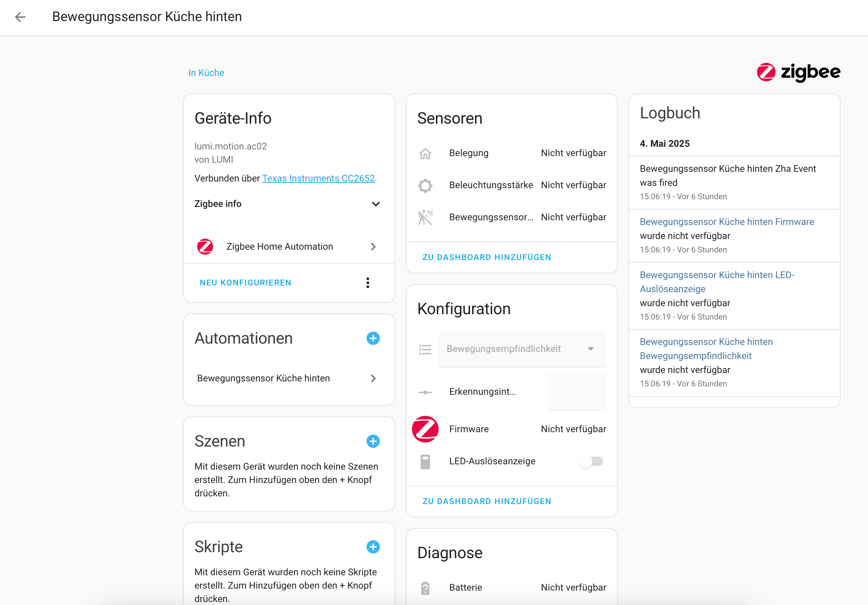The width and height of the screenshot is (868, 605).
Task: Click the back arrow icon
Action: (20, 17)
